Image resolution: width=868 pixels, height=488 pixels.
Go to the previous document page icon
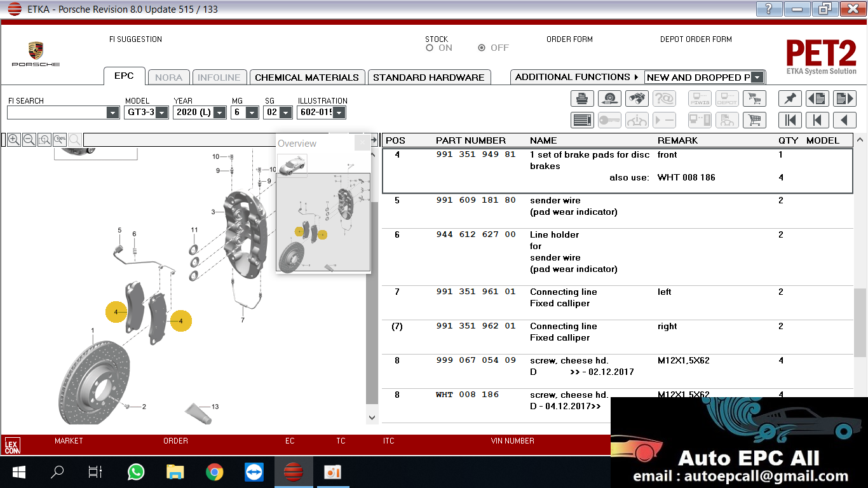click(x=817, y=98)
